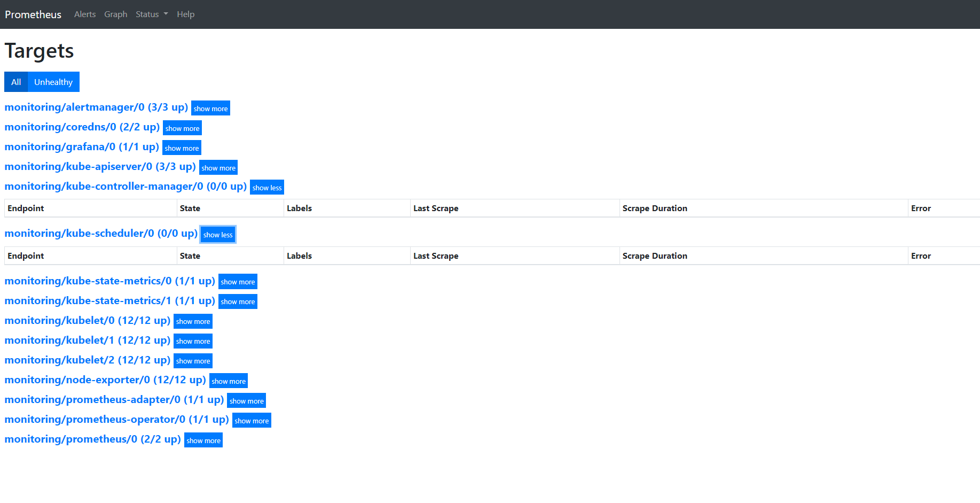
Task: Open monitoring/alertmanager/0 target link
Action: pos(96,107)
